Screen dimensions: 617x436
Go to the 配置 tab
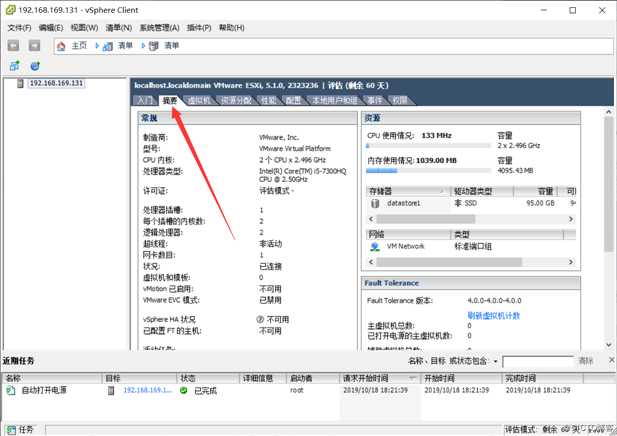tap(293, 100)
